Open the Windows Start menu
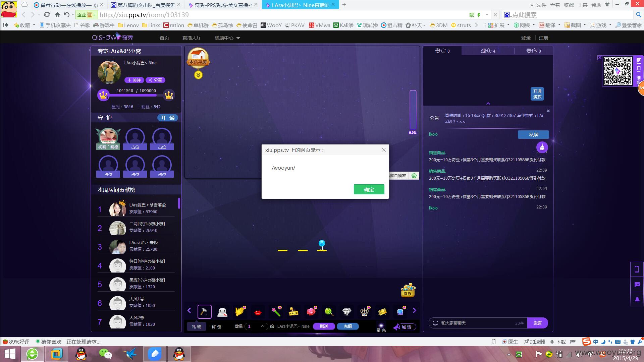Image resolution: width=644 pixels, height=362 pixels. click(x=10, y=354)
